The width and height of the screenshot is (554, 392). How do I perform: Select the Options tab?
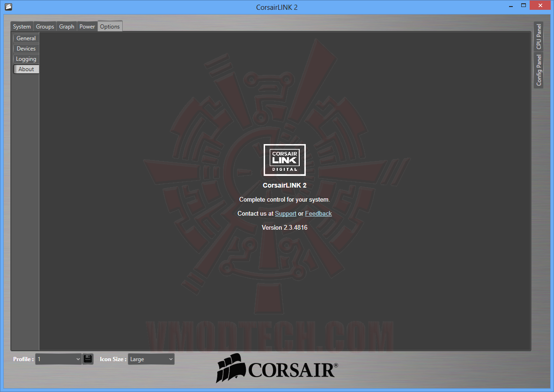(110, 27)
